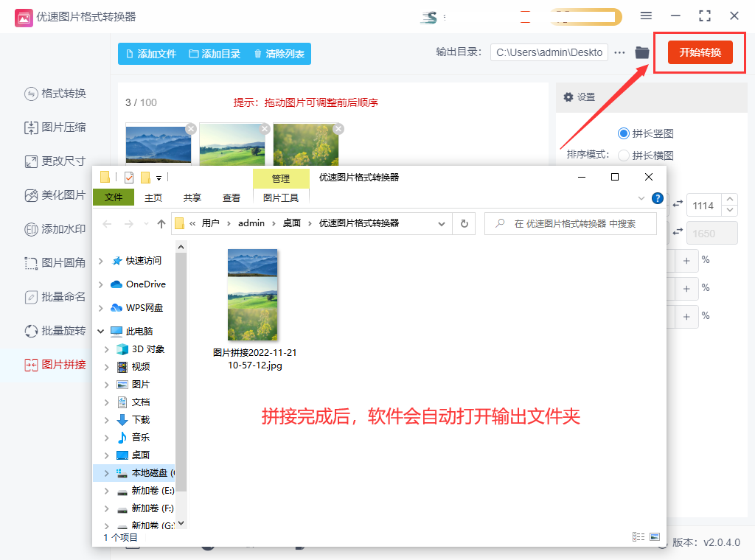Viewport: 755px width, 560px height.
Task: Expand 3D 对象 tree node
Action: tap(107, 349)
